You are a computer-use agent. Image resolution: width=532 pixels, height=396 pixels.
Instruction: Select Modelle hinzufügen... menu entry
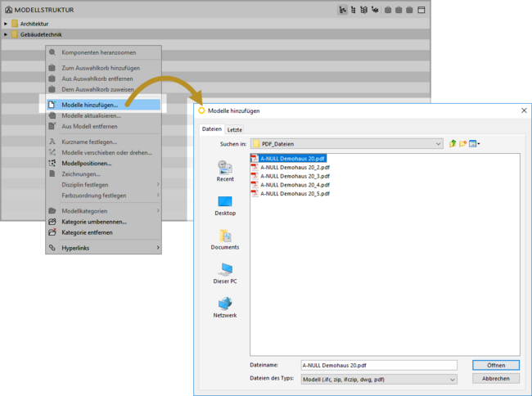103,105
